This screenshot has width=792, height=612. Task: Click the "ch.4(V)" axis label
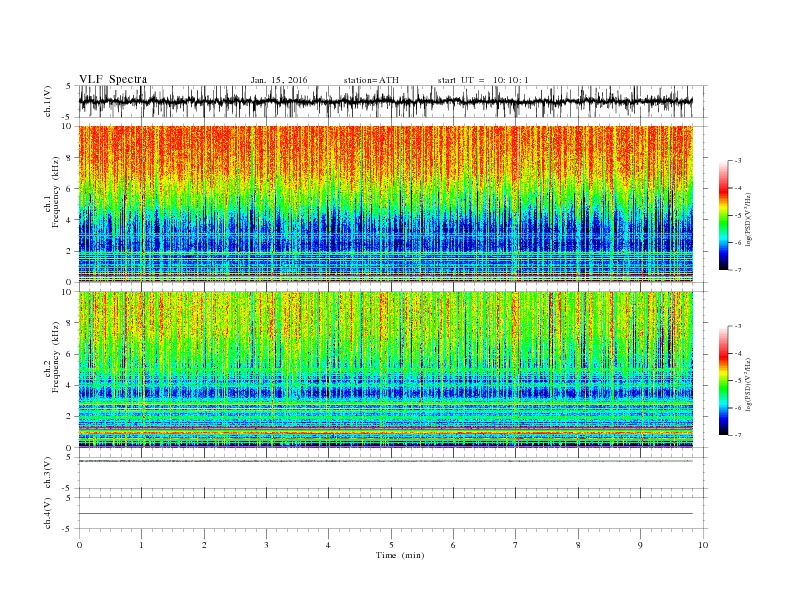pos(48,513)
